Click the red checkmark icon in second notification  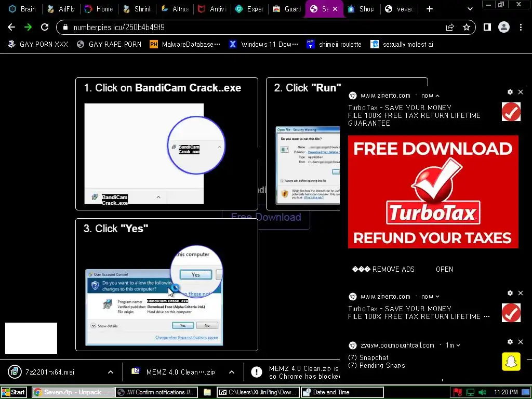pos(511,312)
